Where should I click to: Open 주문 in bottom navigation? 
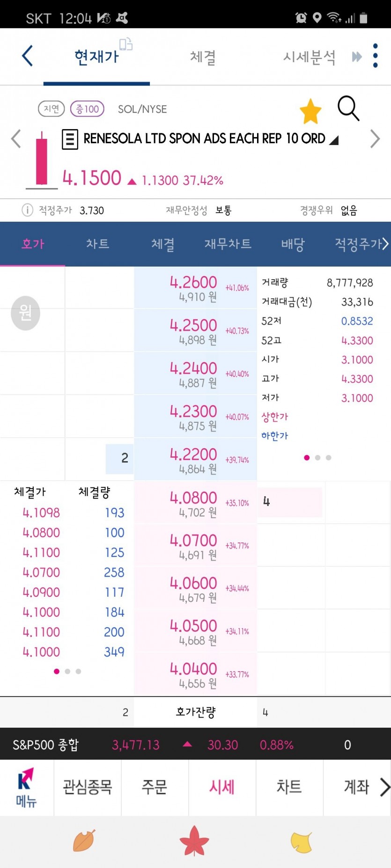[x=155, y=788]
